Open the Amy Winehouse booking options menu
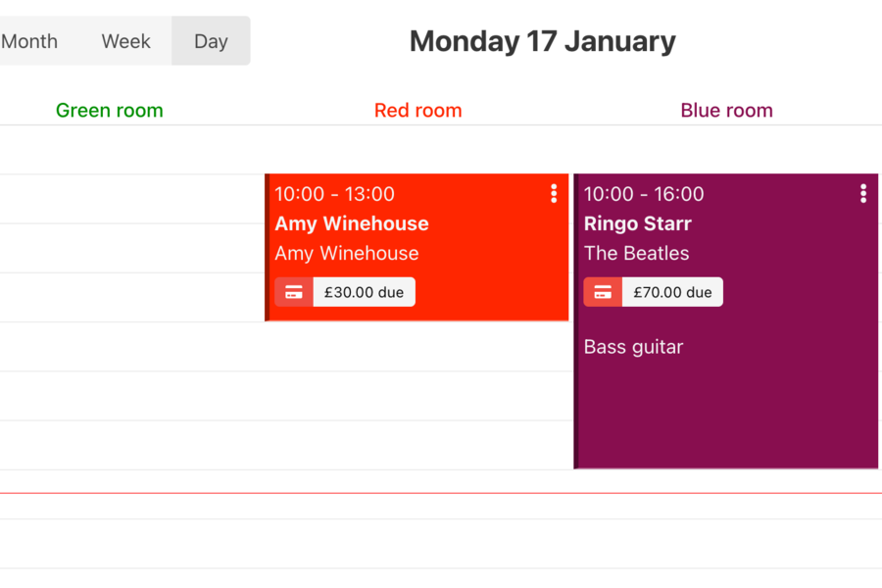 click(x=554, y=194)
